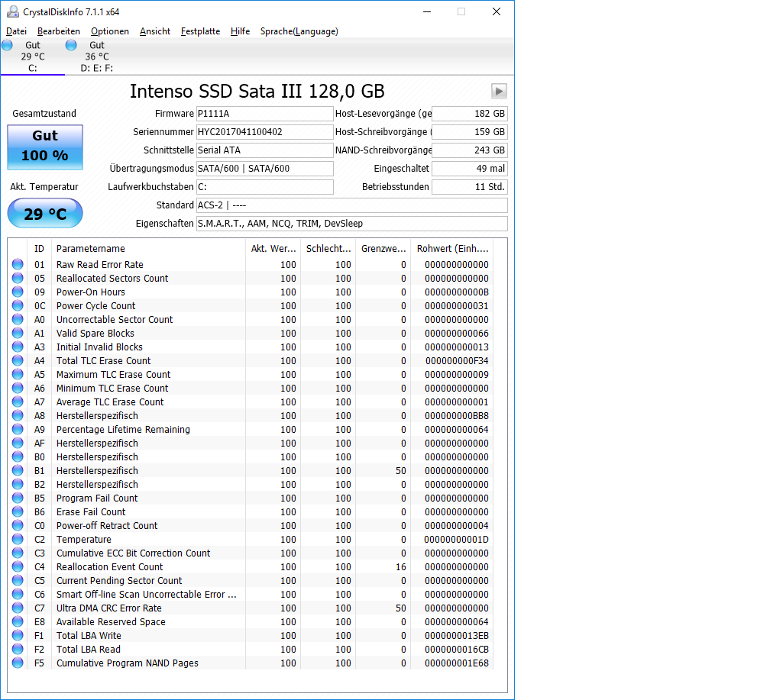Click status icon for Raw Read Error Rate
The image size is (770, 700).
point(18,264)
